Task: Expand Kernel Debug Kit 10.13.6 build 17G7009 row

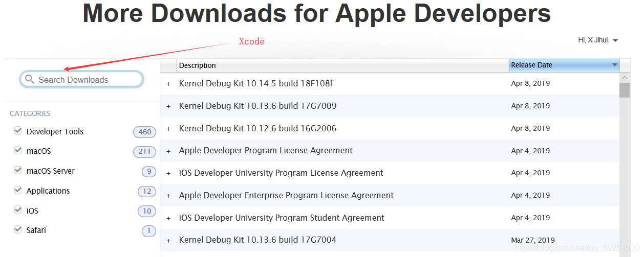Action: [x=168, y=106]
